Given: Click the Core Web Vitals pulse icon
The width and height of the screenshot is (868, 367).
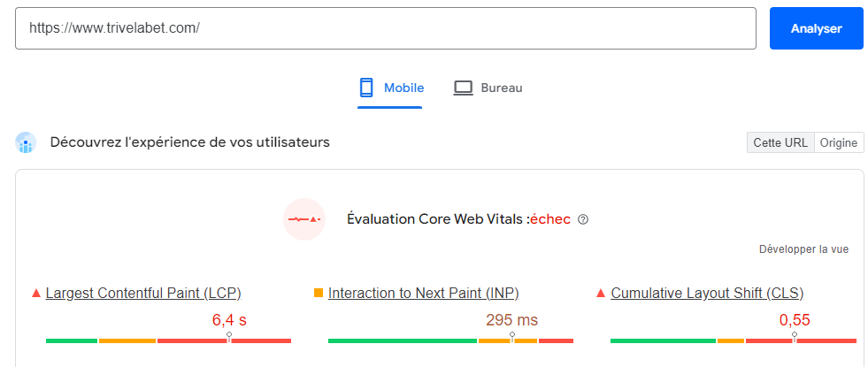Looking at the screenshot, I should [304, 218].
